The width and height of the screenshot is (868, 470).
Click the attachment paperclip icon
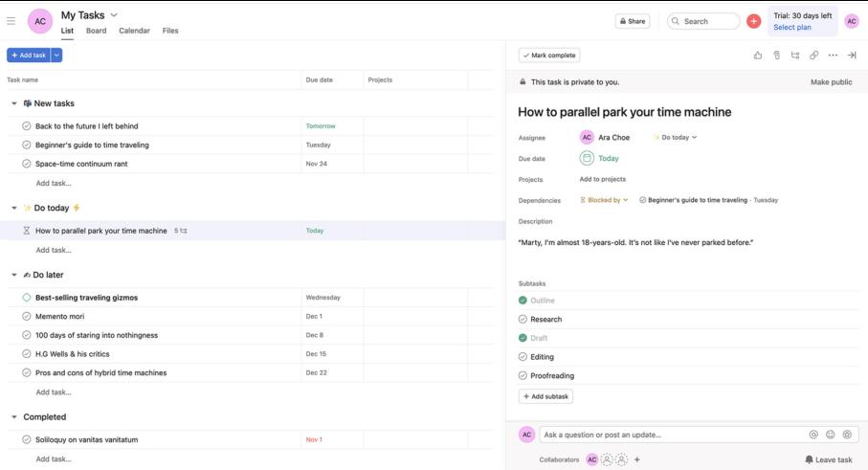point(776,56)
